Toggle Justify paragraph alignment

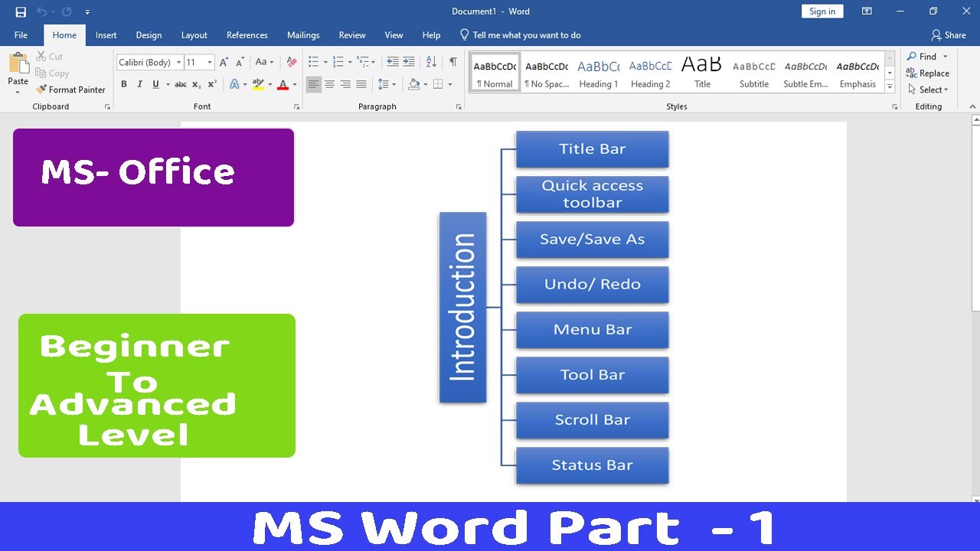[x=361, y=84]
